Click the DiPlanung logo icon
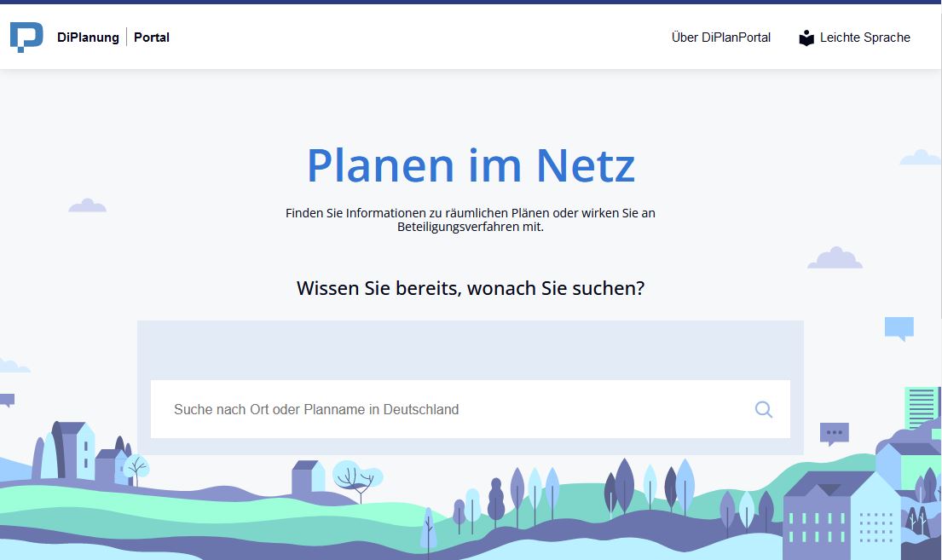 26,38
